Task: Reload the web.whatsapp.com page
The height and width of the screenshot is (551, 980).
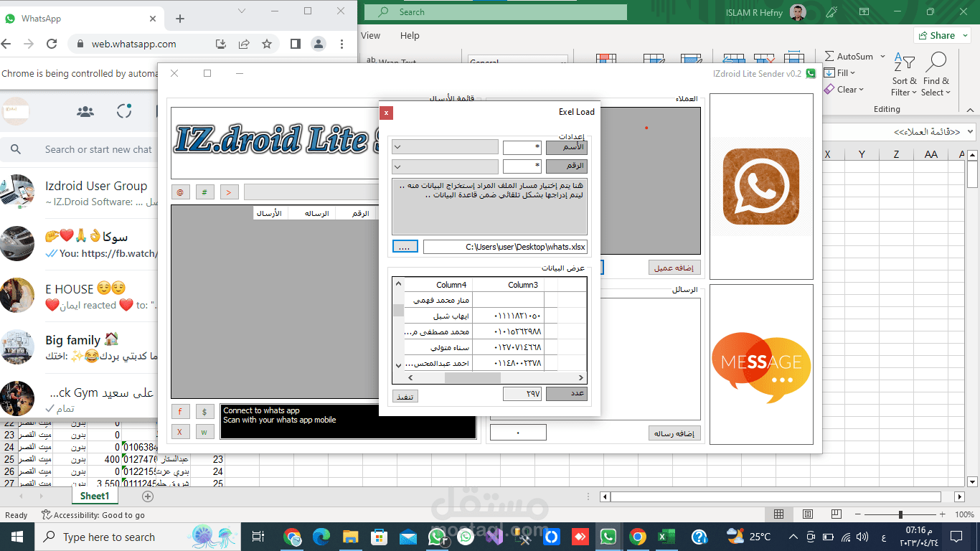Action: point(52,44)
